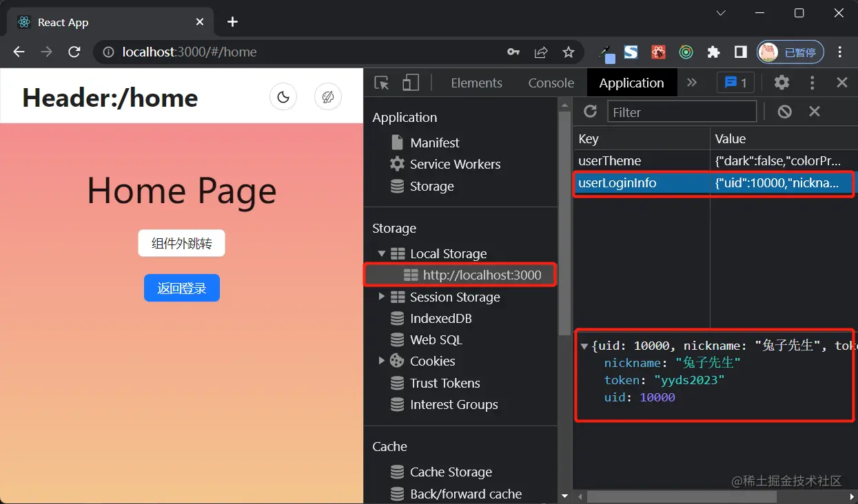858x504 pixels.
Task: Click the clear all storage icon
Action: [784, 112]
